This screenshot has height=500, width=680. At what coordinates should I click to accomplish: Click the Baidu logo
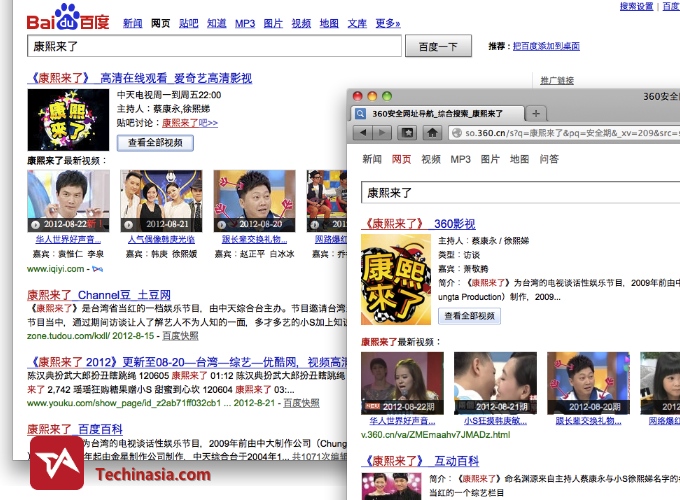(x=68, y=17)
